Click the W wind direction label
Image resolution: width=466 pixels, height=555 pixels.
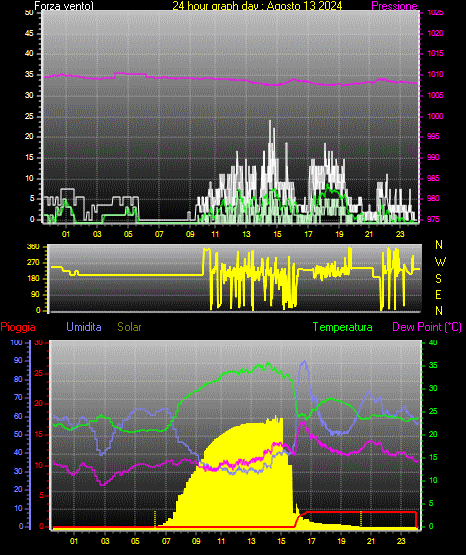(x=440, y=262)
